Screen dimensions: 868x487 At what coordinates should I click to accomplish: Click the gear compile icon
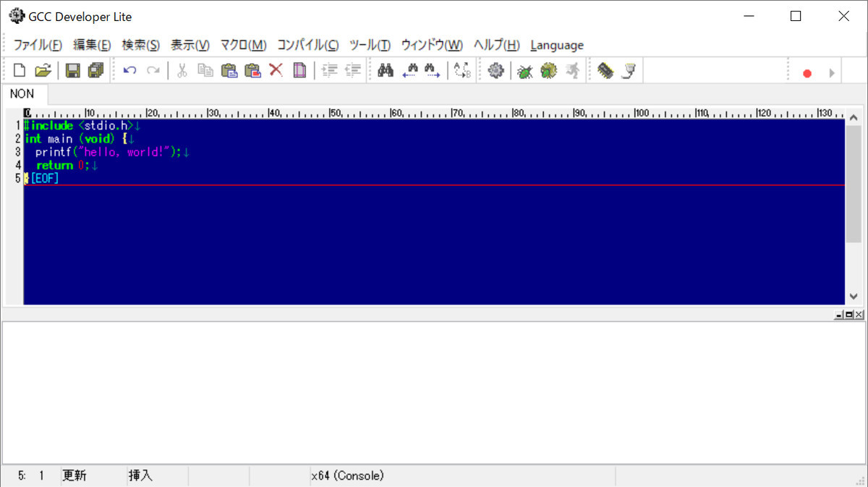tap(495, 71)
